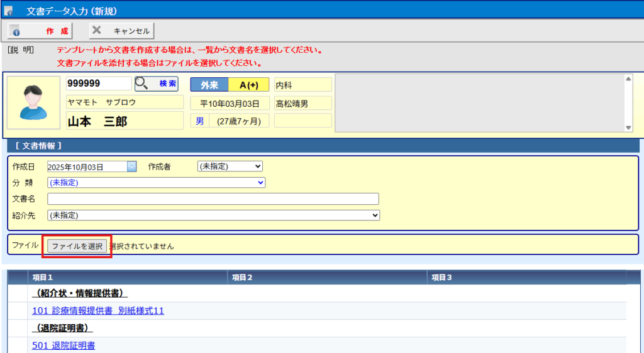The height and width of the screenshot is (353, 644).
Task: Click the キャンセル (Cancel) button
Action: point(121,31)
